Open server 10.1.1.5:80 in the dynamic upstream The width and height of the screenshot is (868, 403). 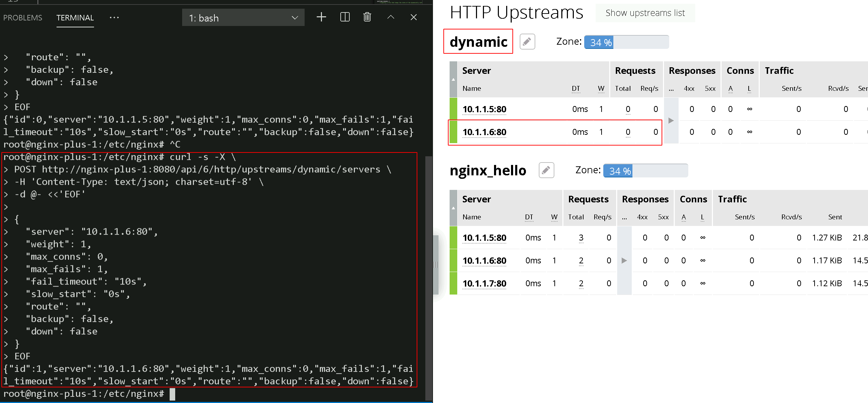point(484,109)
